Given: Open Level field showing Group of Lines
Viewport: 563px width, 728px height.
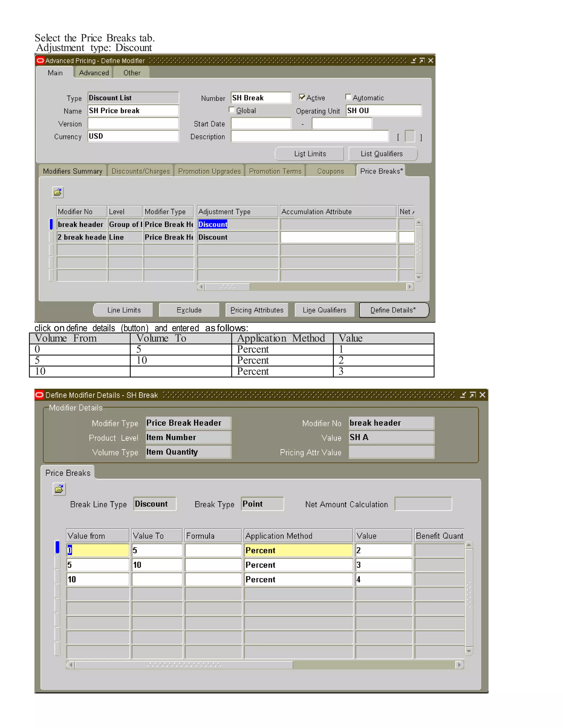Looking at the screenshot, I should [125, 224].
